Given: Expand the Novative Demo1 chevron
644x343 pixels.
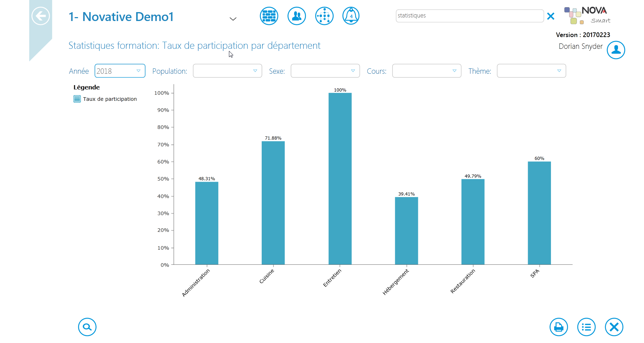Looking at the screenshot, I should click(233, 19).
